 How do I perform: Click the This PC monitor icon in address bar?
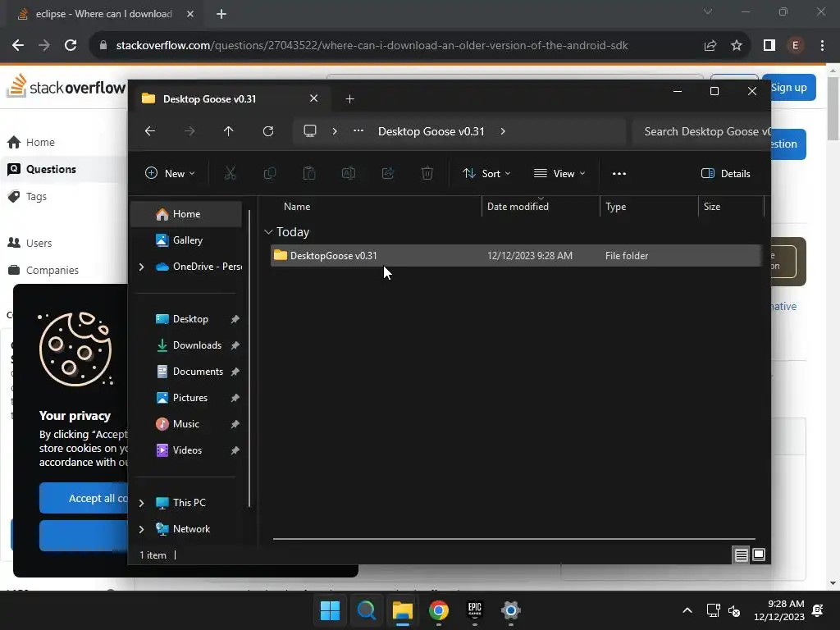coord(309,130)
